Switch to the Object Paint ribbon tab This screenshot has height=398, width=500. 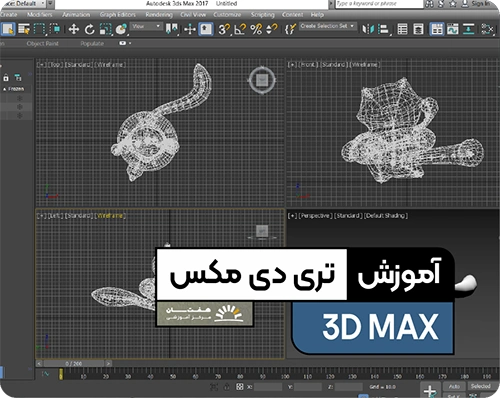click(x=42, y=44)
